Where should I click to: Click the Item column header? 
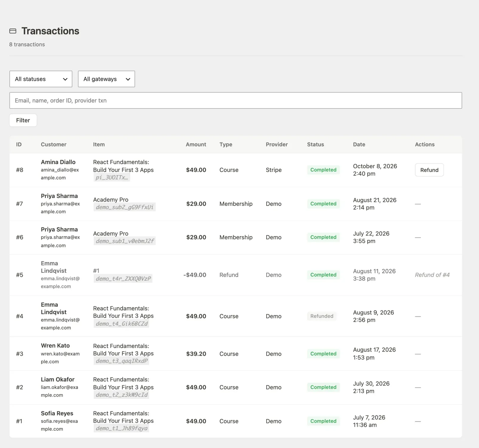click(x=99, y=145)
